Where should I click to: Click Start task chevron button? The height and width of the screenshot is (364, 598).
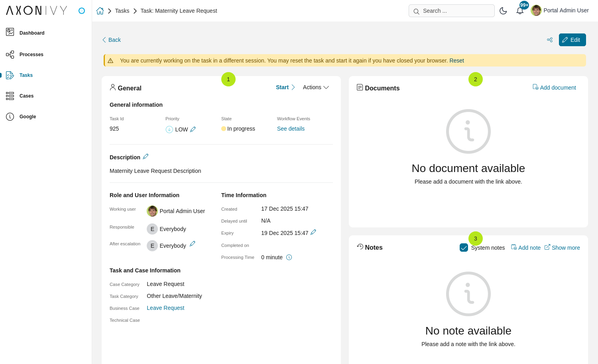coord(285,87)
